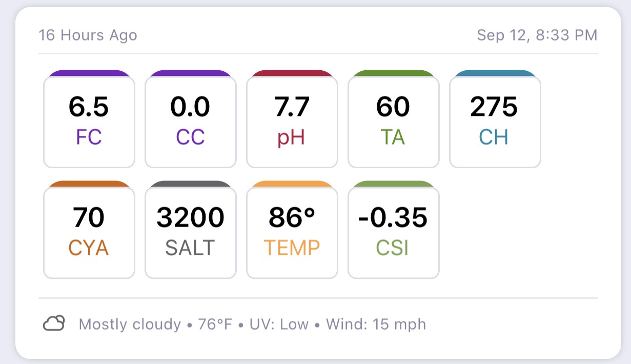
Task: Click the "16 Hours Ago" timestamp label
Action: pos(88,35)
